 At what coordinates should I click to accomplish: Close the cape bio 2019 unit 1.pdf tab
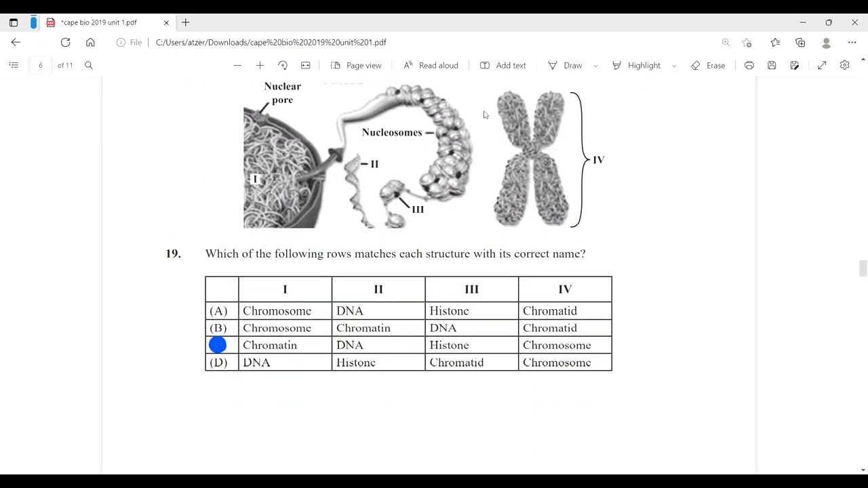pyautogui.click(x=166, y=22)
